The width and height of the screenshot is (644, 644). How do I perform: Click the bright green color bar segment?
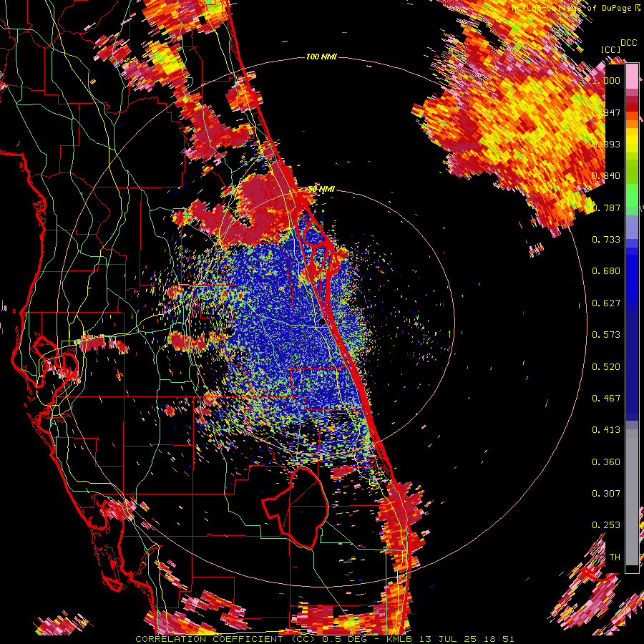pyautogui.click(x=632, y=195)
